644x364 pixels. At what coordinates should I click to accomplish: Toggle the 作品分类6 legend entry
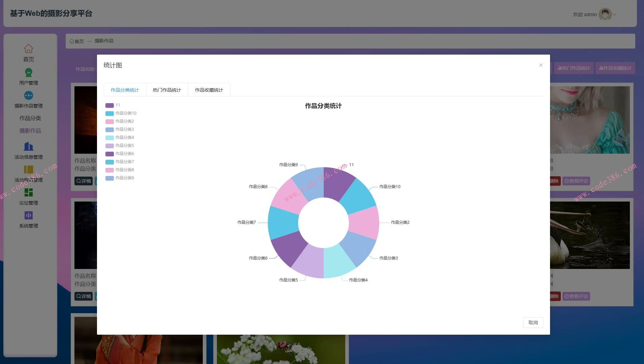coord(120,154)
